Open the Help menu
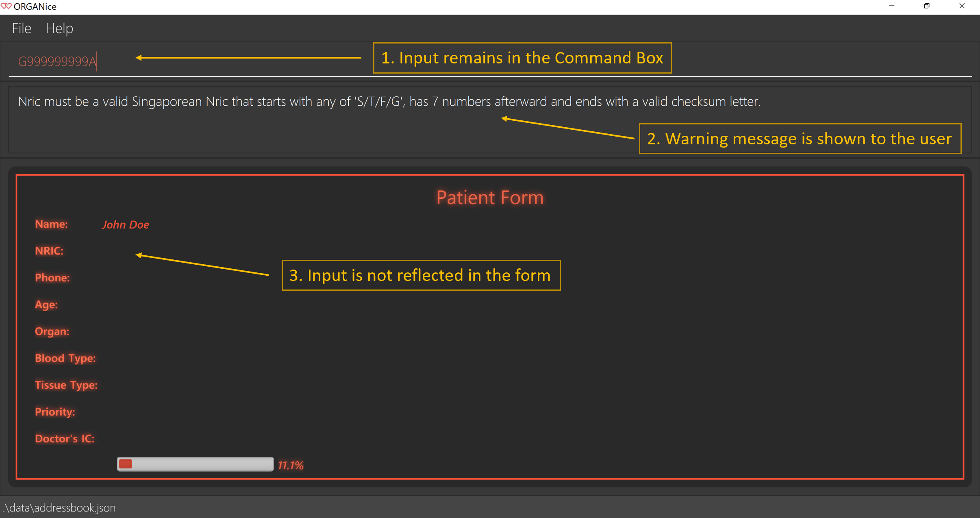This screenshot has width=980, height=518. 59,28
